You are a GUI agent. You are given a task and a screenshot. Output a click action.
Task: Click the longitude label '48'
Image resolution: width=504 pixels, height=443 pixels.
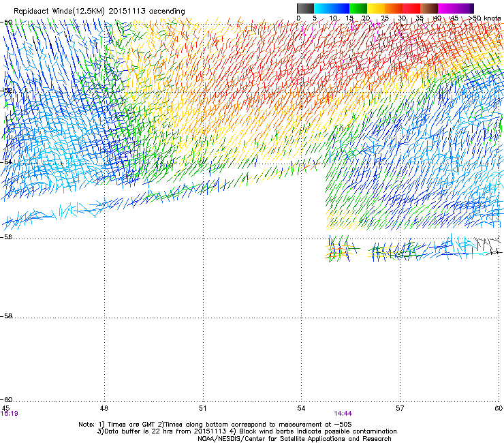[104, 408]
